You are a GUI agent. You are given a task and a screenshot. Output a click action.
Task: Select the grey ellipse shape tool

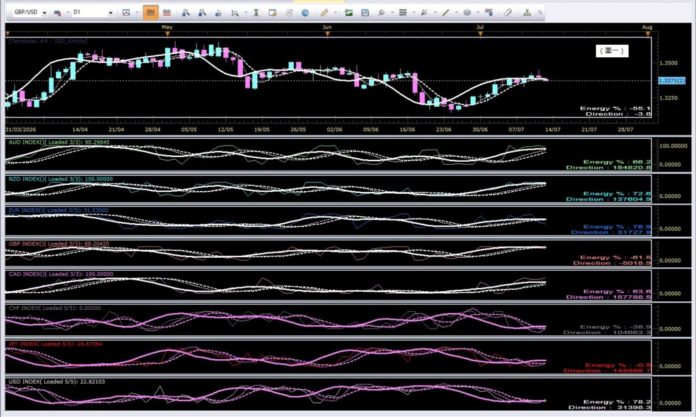point(467,13)
